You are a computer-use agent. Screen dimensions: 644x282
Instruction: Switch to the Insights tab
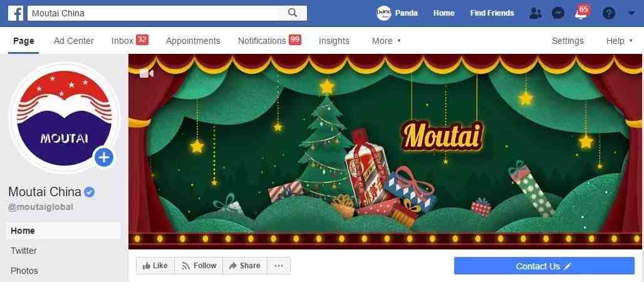334,41
